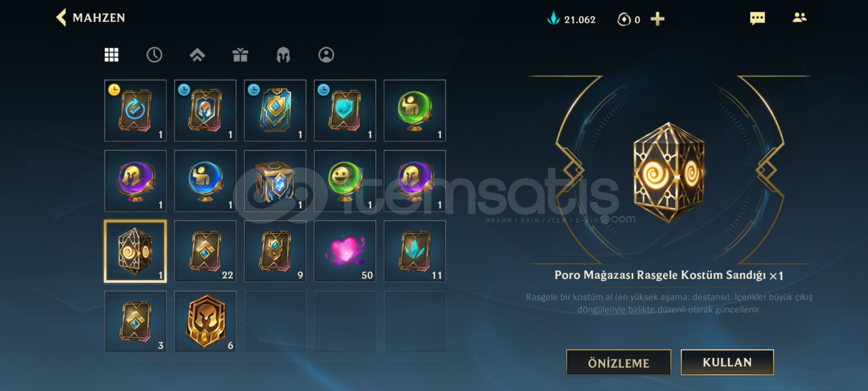Select the gold chevron card with 22
Screen dimensions: 868x391
pyautogui.click(x=205, y=251)
